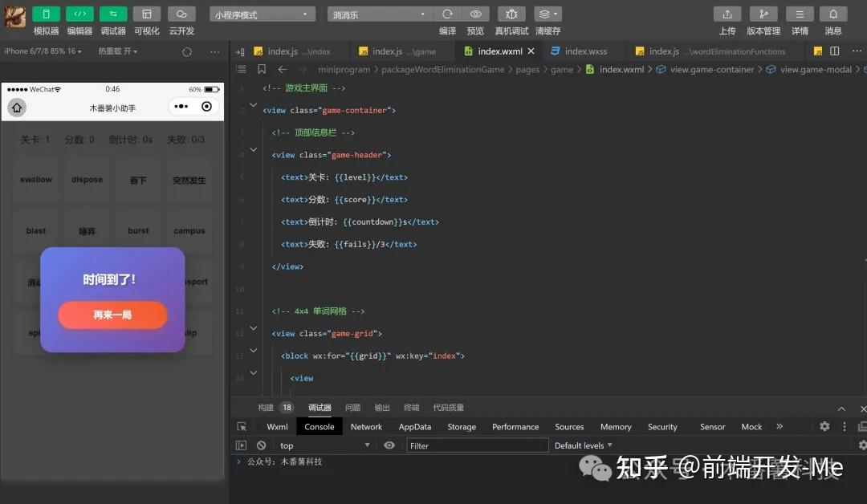This screenshot has height=504, width=867.
Task: Toggle the outline list icon
Action: (x=241, y=69)
